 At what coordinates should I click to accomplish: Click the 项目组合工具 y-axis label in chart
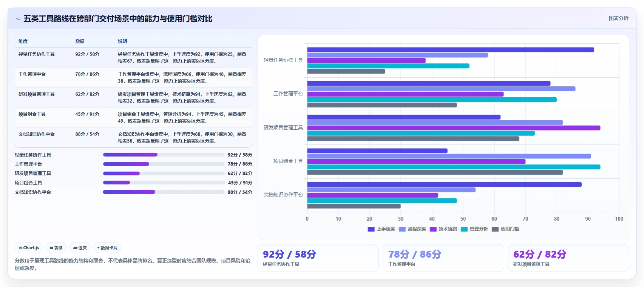click(x=288, y=161)
